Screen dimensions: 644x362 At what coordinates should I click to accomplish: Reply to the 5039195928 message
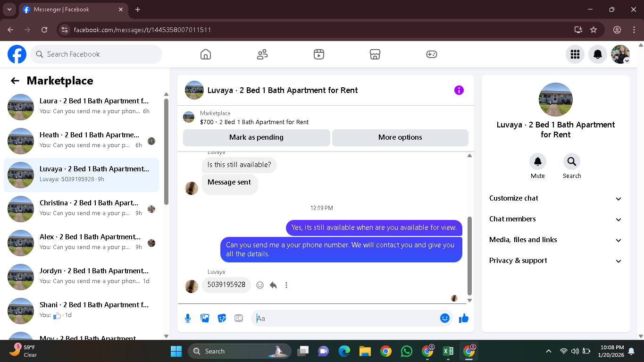273,285
